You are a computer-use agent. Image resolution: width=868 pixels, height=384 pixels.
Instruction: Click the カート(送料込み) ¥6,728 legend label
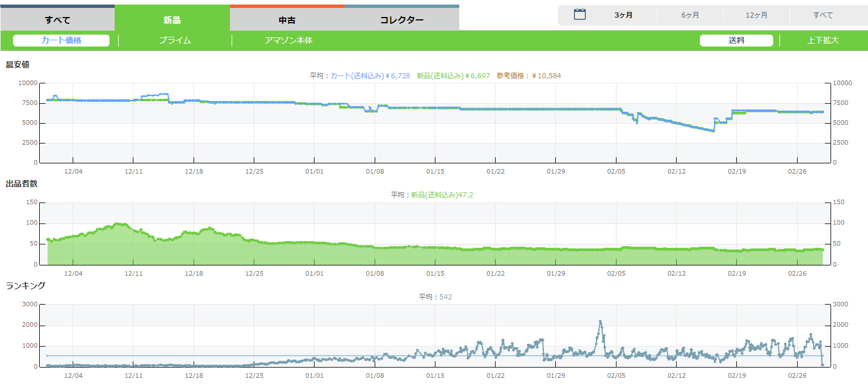coord(370,75)
